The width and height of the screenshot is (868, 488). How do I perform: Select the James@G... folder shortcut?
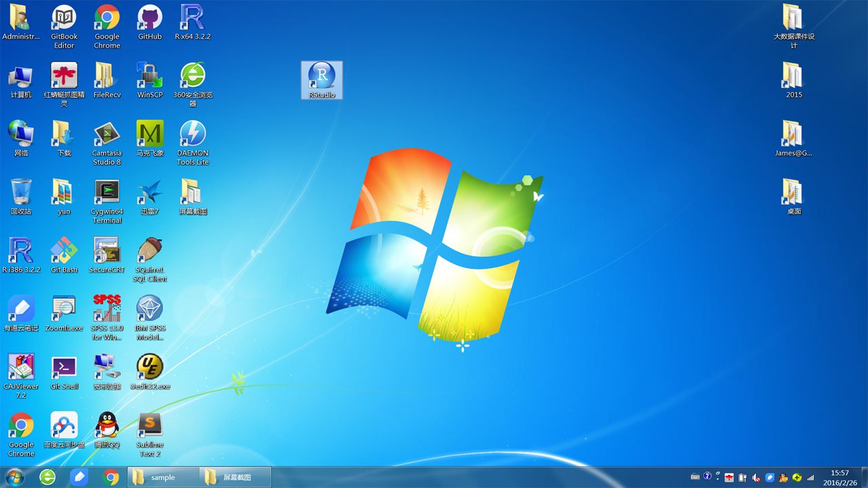pos(794,139)
